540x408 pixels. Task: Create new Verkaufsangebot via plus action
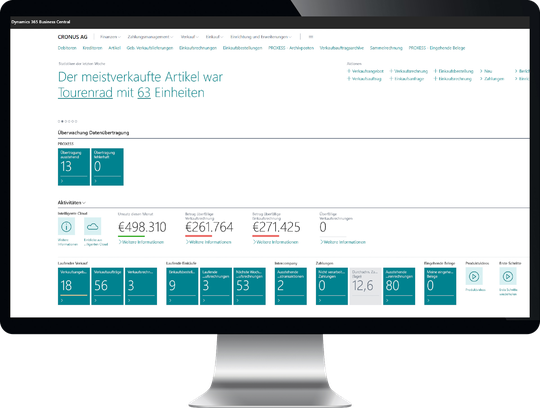point(365,71)
